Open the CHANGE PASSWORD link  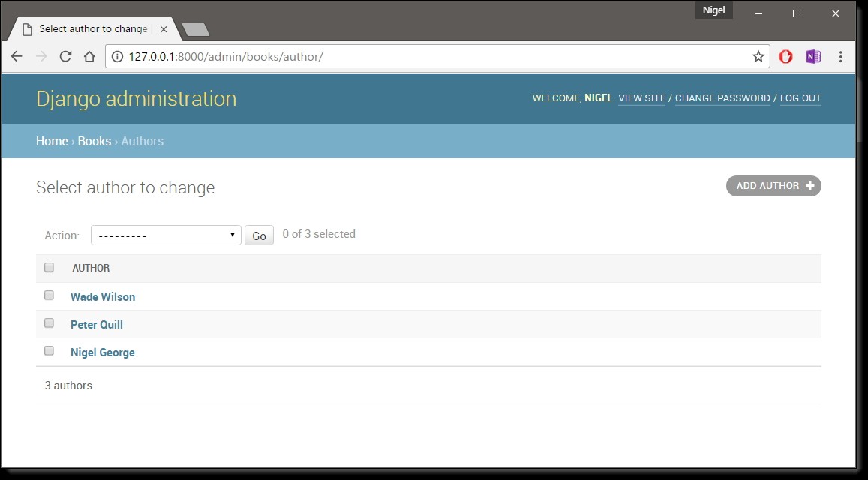722,98
